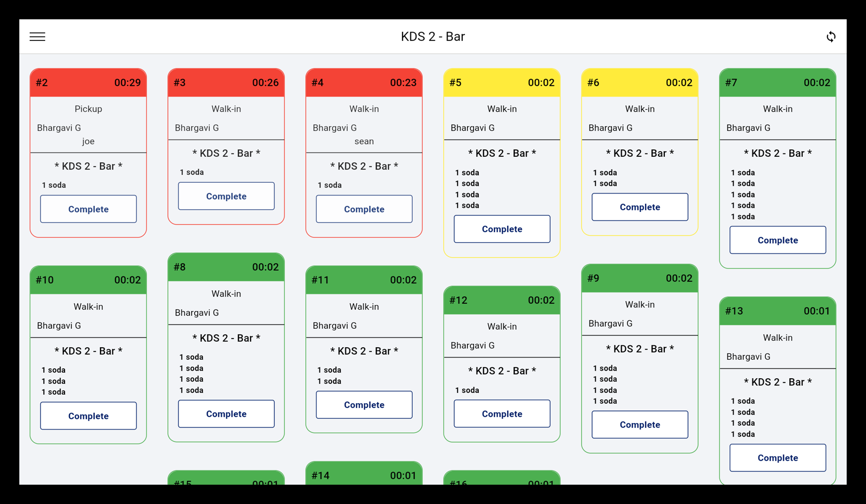Image resolution: width=866 pixels, height=504 pixels.
Task: Complete order #7 with five sodas
Action: click(x=777, y=240)
